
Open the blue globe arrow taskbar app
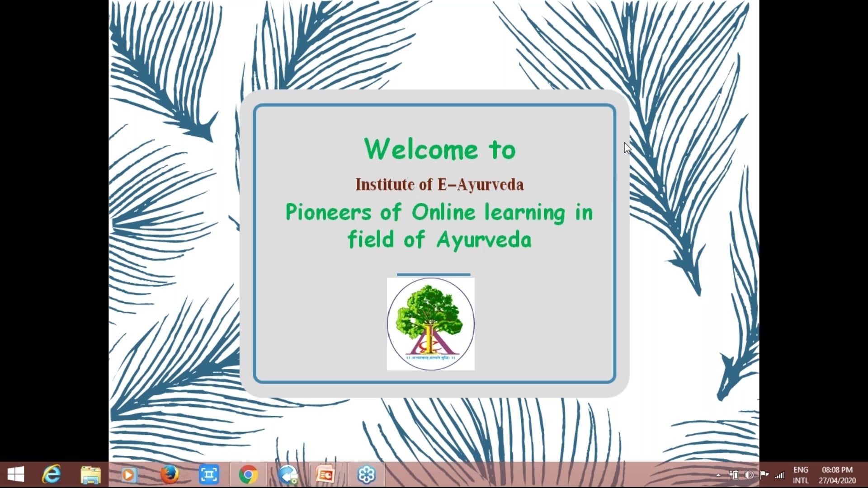pyautogui.click(x=288, y=475)
